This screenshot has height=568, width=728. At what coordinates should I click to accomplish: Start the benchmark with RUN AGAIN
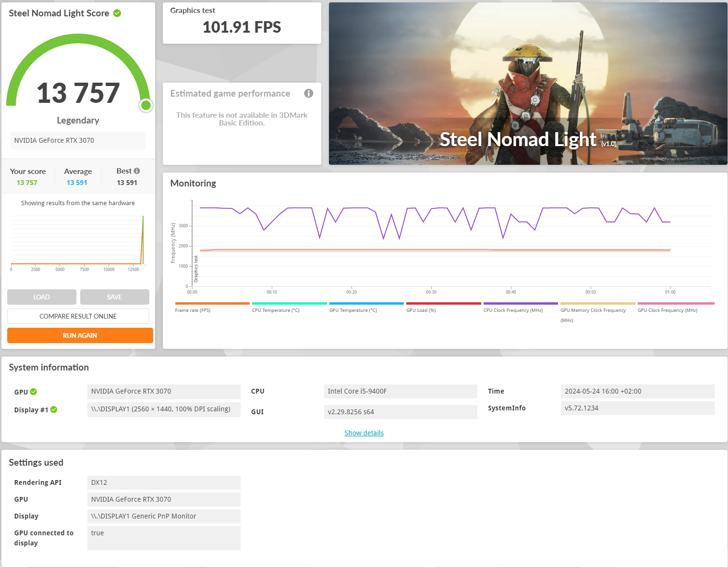(80, 335)
